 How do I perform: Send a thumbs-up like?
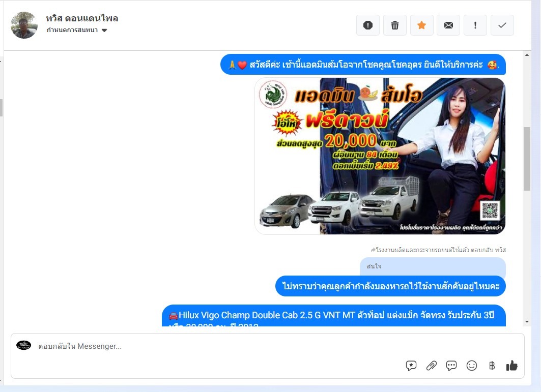click(x=511, y=366)
